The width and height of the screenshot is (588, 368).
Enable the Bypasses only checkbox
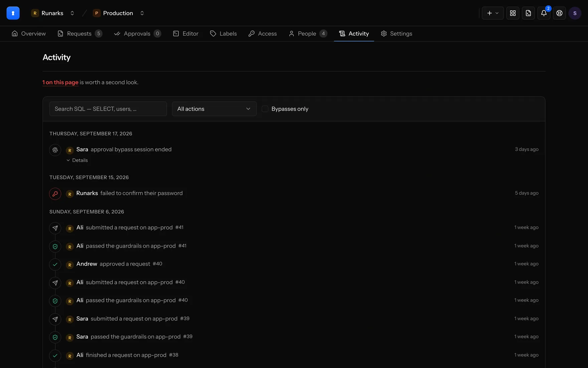(x=265, y=109)
